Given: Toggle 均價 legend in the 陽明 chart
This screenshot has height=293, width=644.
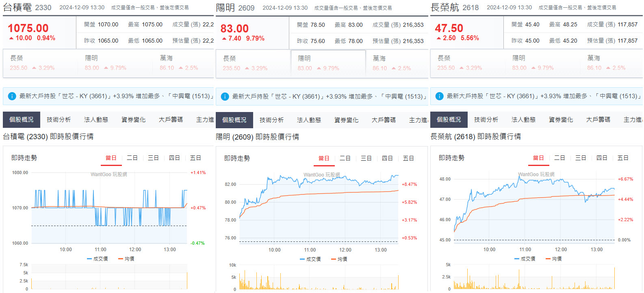Looking at the screenshot, I should pos(339,259).
